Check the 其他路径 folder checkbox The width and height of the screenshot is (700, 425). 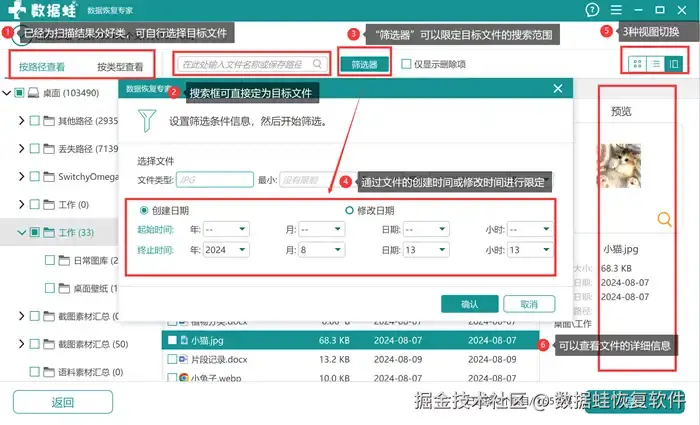[x=34, y=121]
